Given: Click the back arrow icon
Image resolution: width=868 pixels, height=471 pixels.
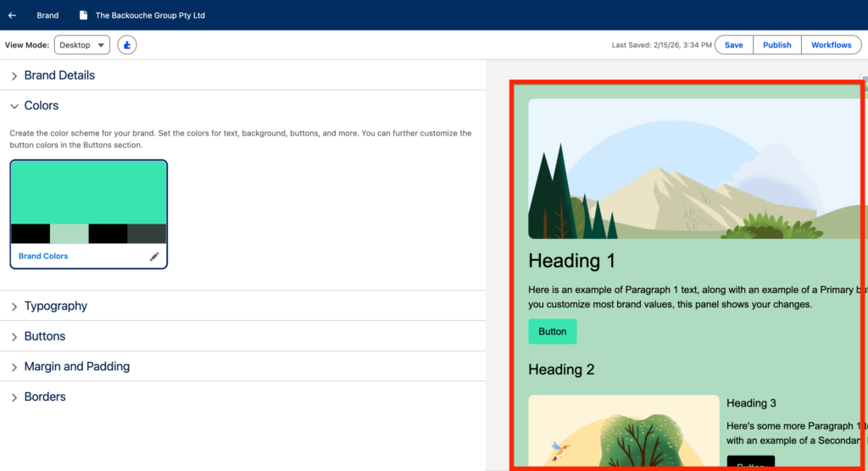Looking at the screenshot, I should (x=12, y=15).
